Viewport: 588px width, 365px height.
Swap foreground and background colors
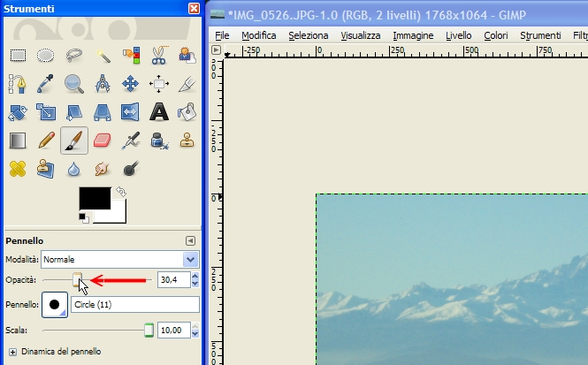[x=121, y=192]
